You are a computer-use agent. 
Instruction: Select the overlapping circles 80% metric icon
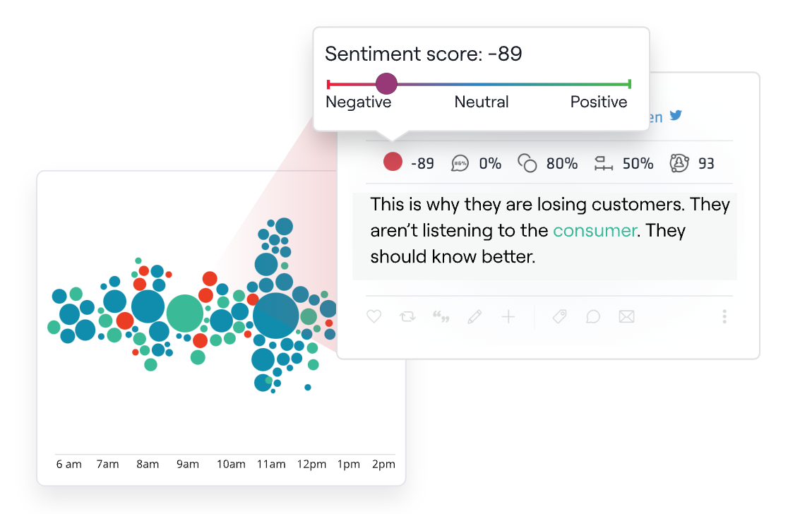527,162
